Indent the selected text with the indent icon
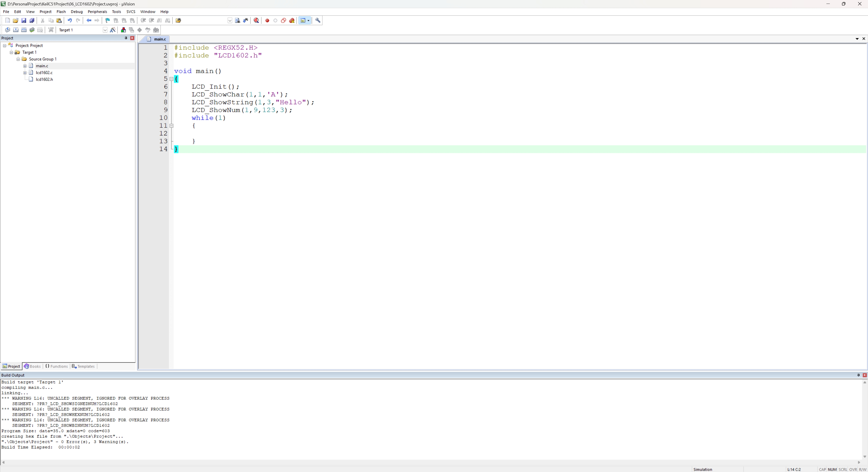The height and width of the screenshot is (472, 868). [143, 21]
